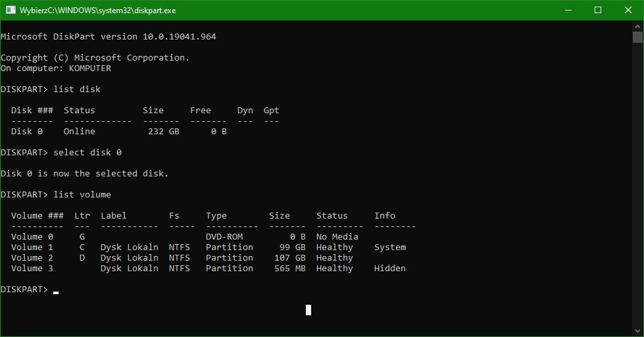This screenshot has height=337, width=644.
Task: Click the blinking cursor at DISKPART prompt
Action: [56, 293]
